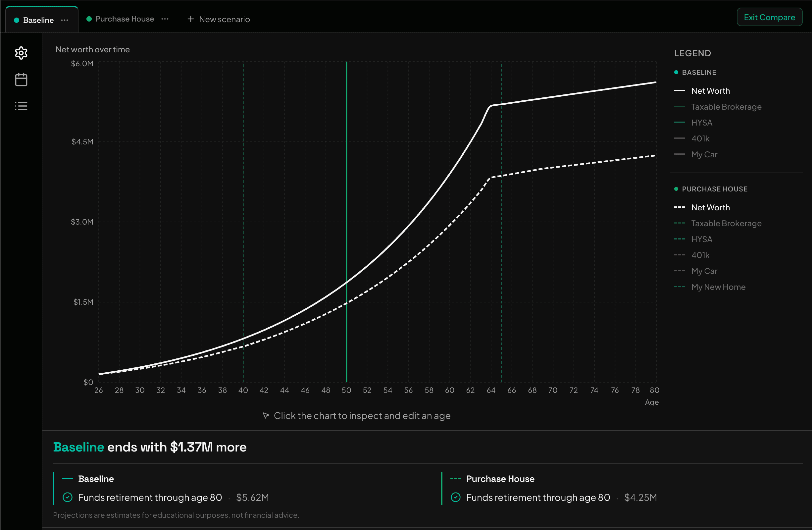The height and width of the screenshot is (530, 812).
Task: Click plus icon beside New scenario
Action: click(x=191, y=19)
